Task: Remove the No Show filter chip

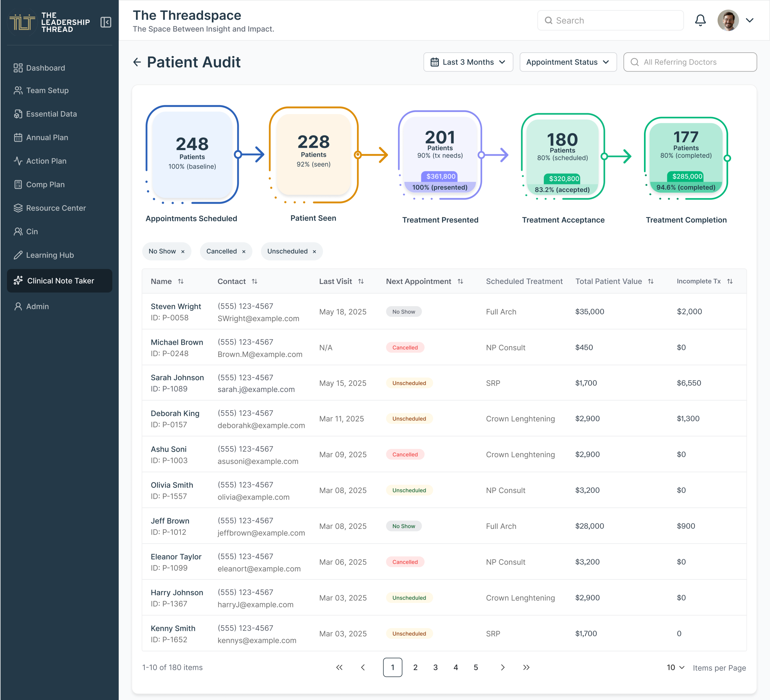Action: coord(183,252)
